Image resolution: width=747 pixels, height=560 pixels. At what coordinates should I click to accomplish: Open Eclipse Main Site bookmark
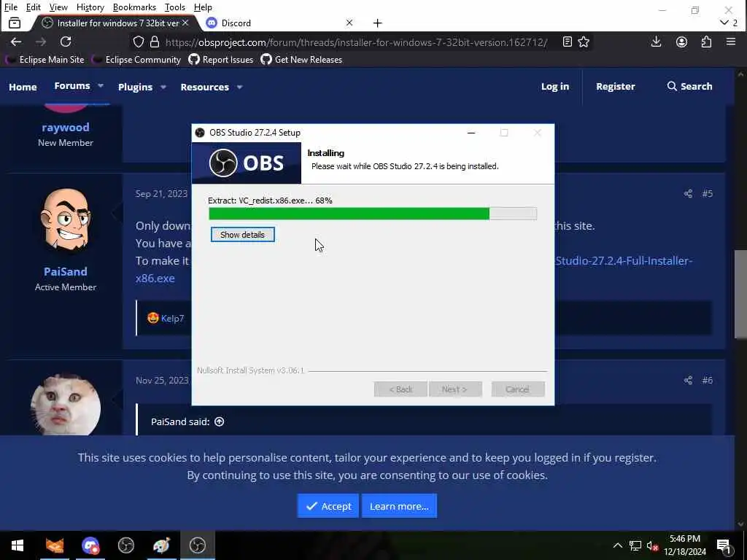pos(44,60)
